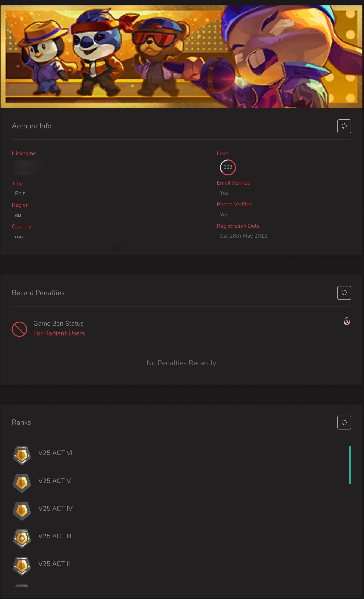The height and width of the screenshot is (599, 364).
Task: Refresh the Recent Penalties panel
Action: pyautogui.click(x=344, y=293)
